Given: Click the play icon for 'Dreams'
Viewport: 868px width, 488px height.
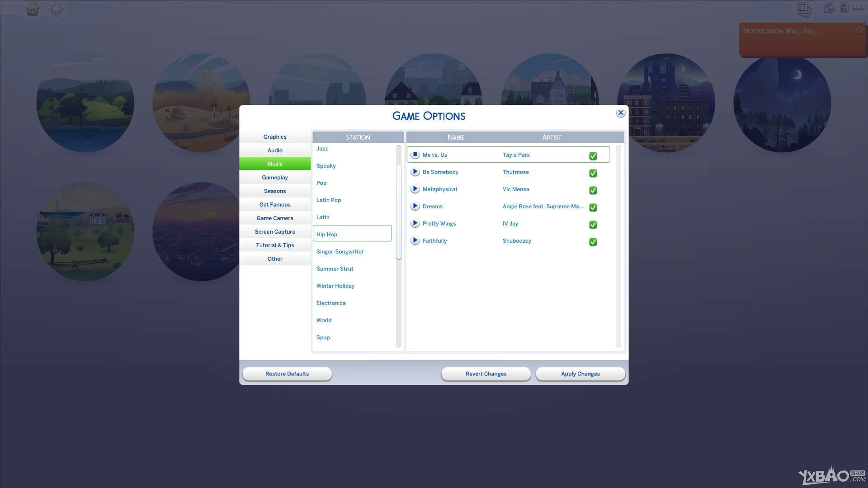Looking at the screenshot, I should [x=415, y=206].
